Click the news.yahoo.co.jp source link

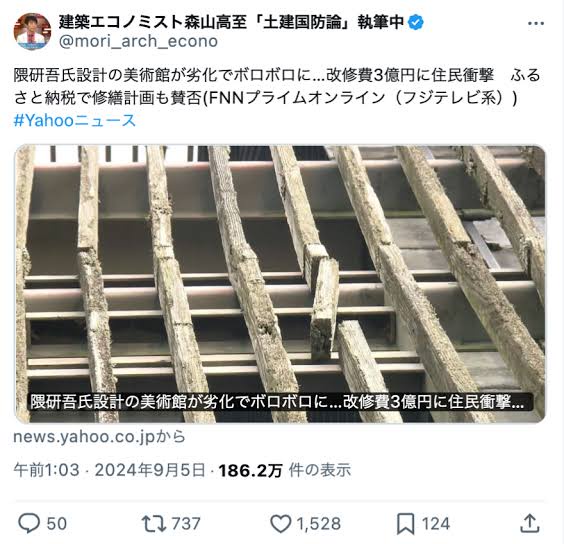[99, 437]
